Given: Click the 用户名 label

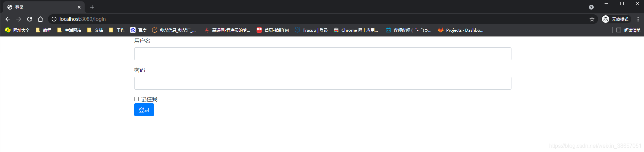Looking at the screenshot, I should (142, 41).
